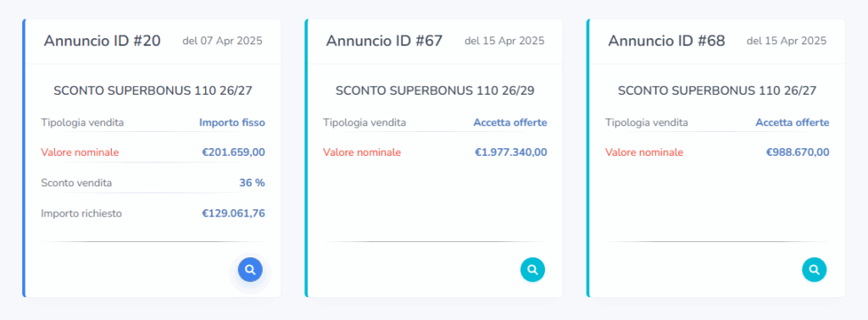Click the requested amount €129.061,76
Viewport: 868px width, 320px height.
click(x=234, y=213)
